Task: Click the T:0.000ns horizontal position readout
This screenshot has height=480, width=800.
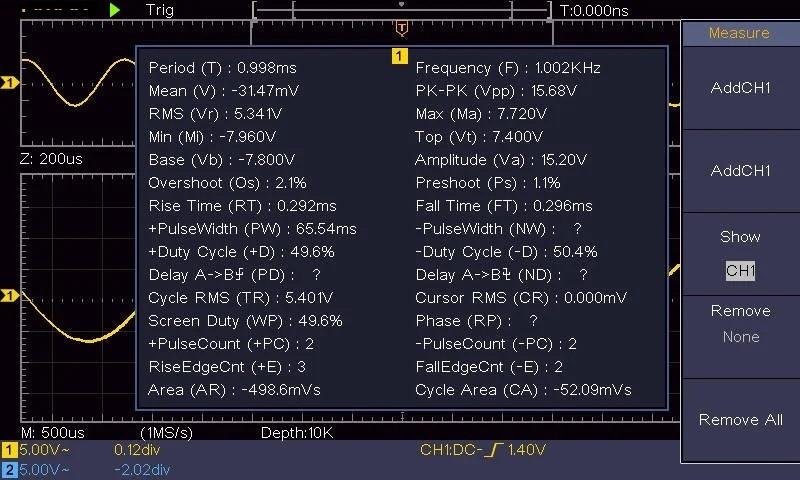Action: pos(594,10)
